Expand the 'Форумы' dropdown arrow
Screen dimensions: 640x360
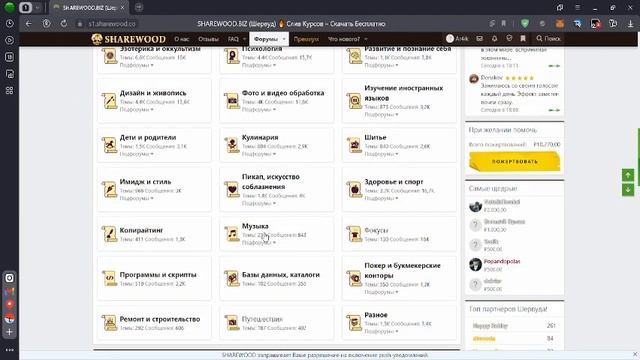[x=284, y=39]
